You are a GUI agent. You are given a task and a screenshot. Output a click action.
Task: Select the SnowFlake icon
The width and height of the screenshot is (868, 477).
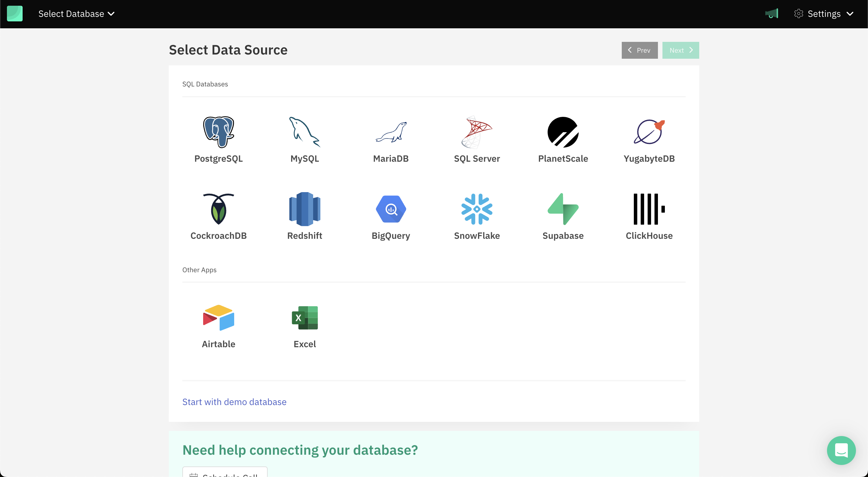pyautogui.click(x=477, y=209)
